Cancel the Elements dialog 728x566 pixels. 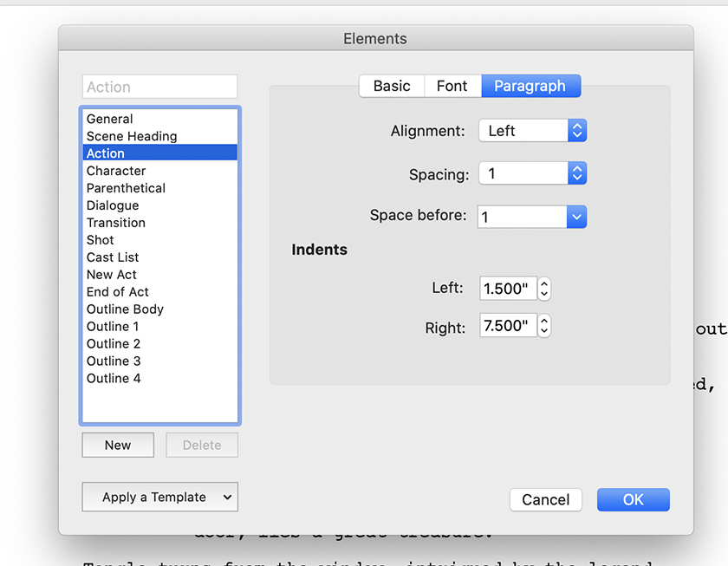pyautogui.click(x=546, y=499)
